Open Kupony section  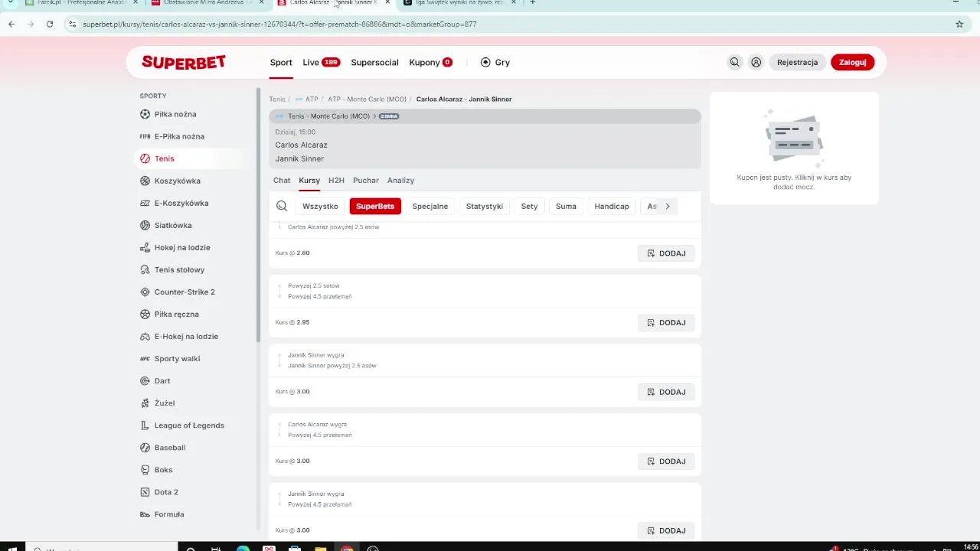tap(430, 63)
